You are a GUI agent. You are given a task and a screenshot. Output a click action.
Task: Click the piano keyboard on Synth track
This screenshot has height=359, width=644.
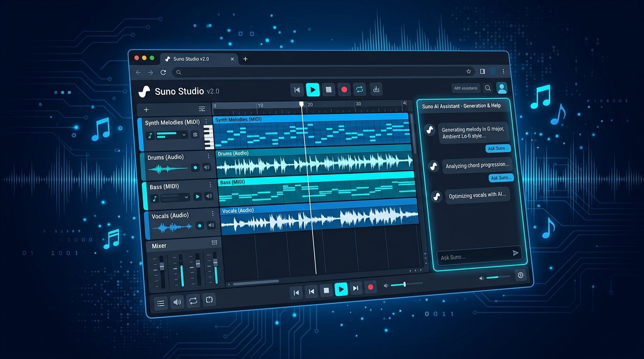(x=209, y=137)
